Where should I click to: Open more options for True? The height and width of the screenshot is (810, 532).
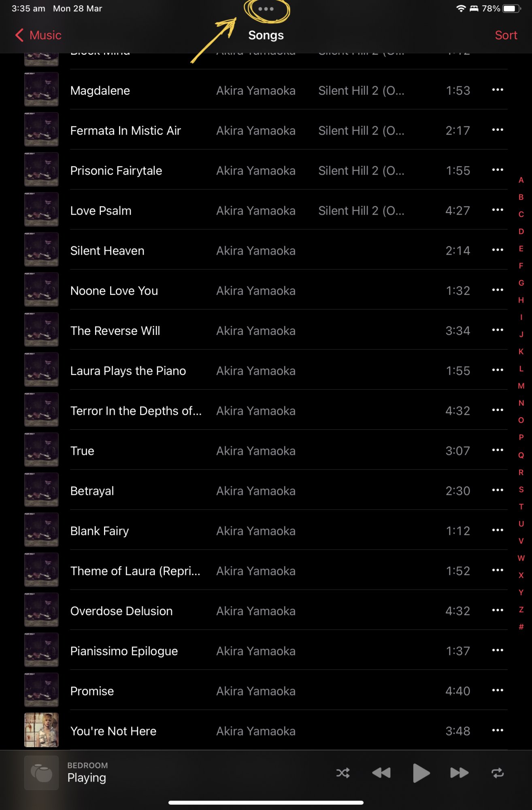(x=498, y=450)
